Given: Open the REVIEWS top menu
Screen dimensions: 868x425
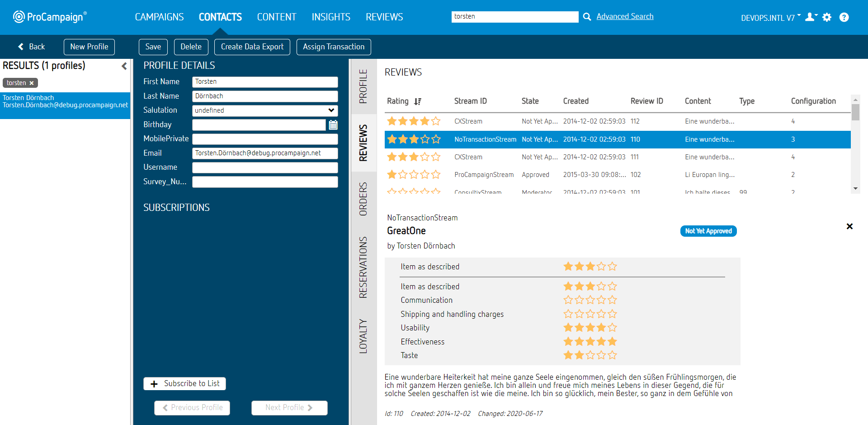Looking at the screenshot, I should [x=384, y=17].
